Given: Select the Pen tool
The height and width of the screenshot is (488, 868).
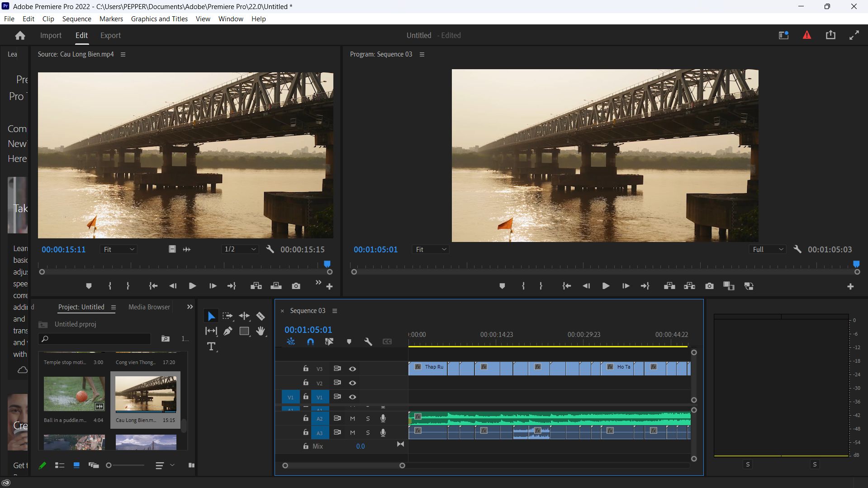Looking at the screenshot, I should (228, 331).
